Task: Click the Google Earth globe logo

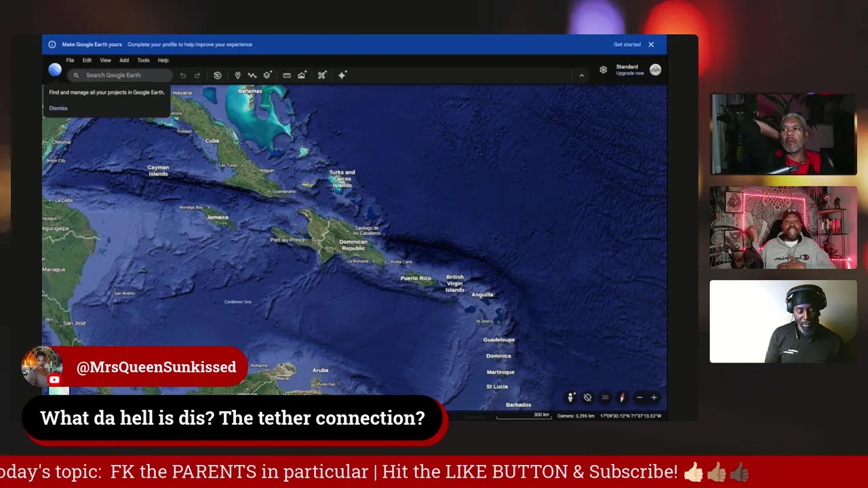Action: point(55,70)
